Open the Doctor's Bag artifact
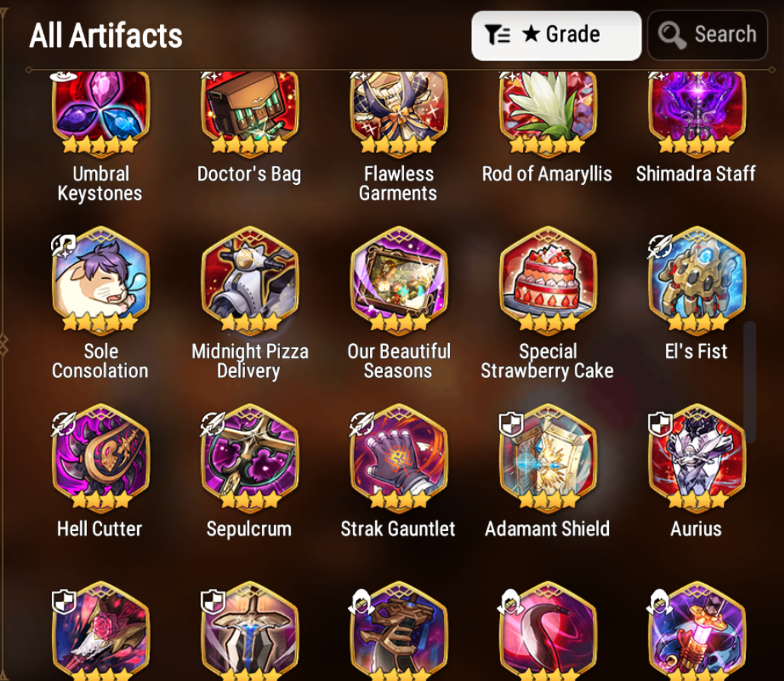Image resolution: width=784 pixels, height=681 pixels. tap(250, 112)
